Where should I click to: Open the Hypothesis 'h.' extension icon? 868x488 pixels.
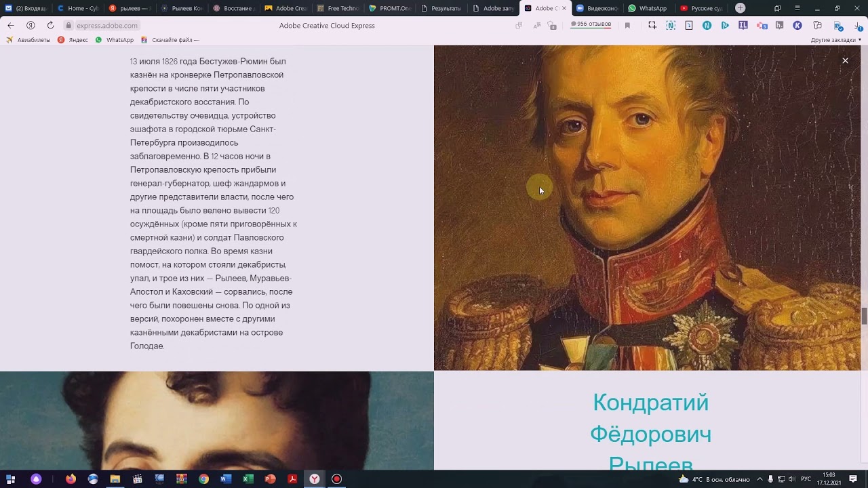point(780,25)
